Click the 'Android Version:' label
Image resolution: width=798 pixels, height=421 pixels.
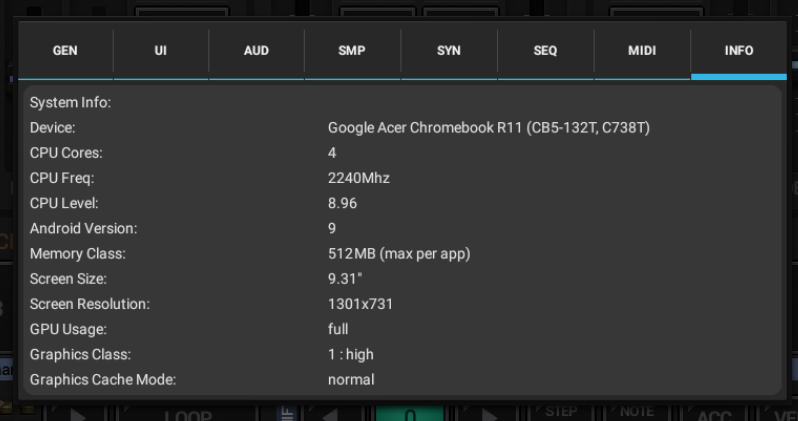[x=83, y=228]
